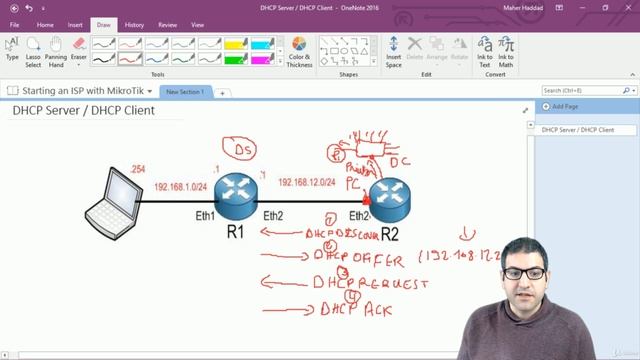
Task: Click the page title DHCP Server / DHCP Client
Action: 84,111
